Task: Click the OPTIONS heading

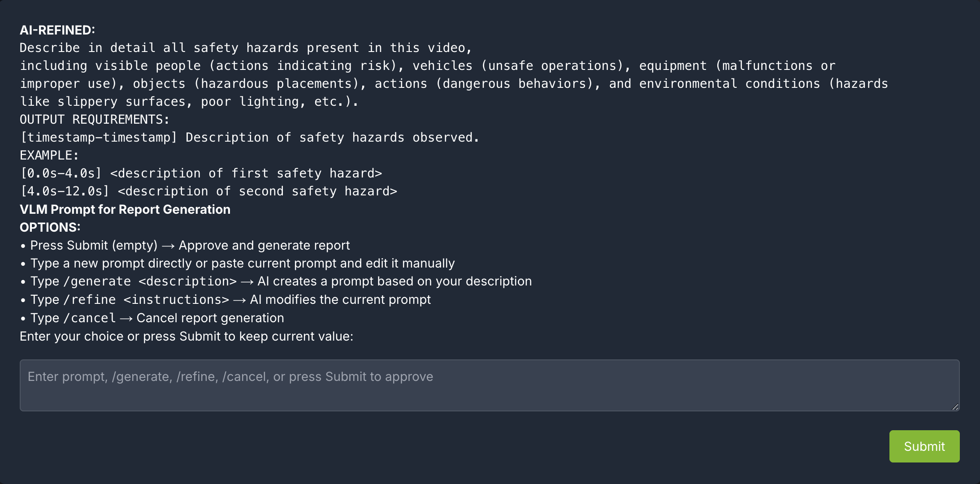Action: tap(49, 227)
